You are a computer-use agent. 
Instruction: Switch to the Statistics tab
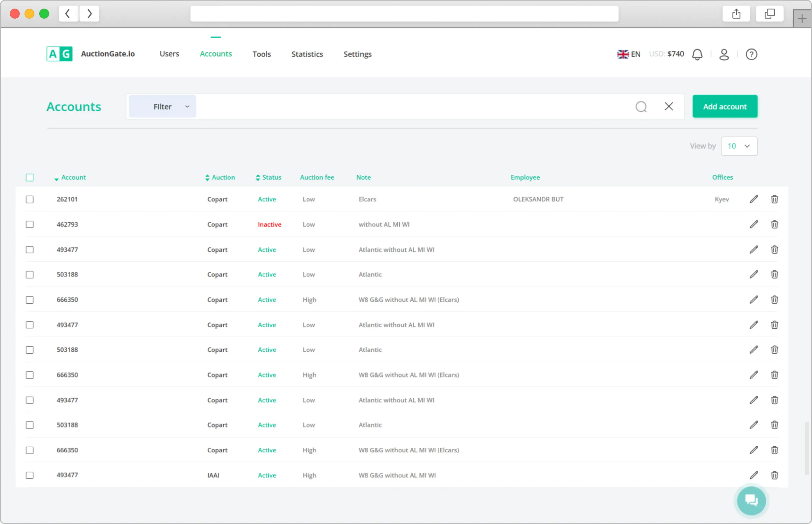click(307, 54)
